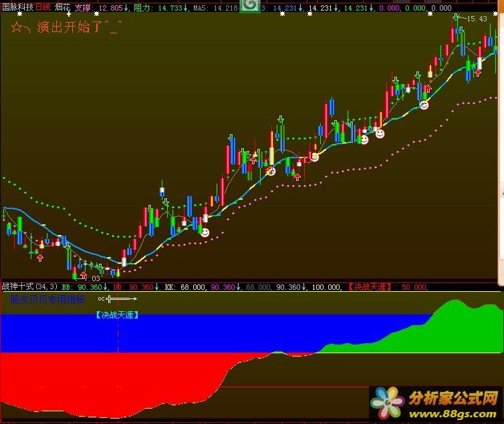Click the red up arrow beside 7.03 low
The image size is (504, 424).
click(x=84, y=275)
